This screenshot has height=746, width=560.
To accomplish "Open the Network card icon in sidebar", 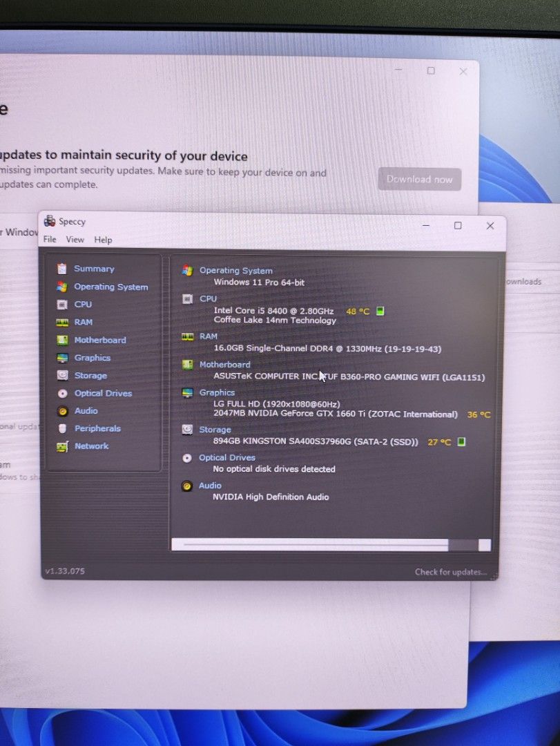I will [62, 446].
